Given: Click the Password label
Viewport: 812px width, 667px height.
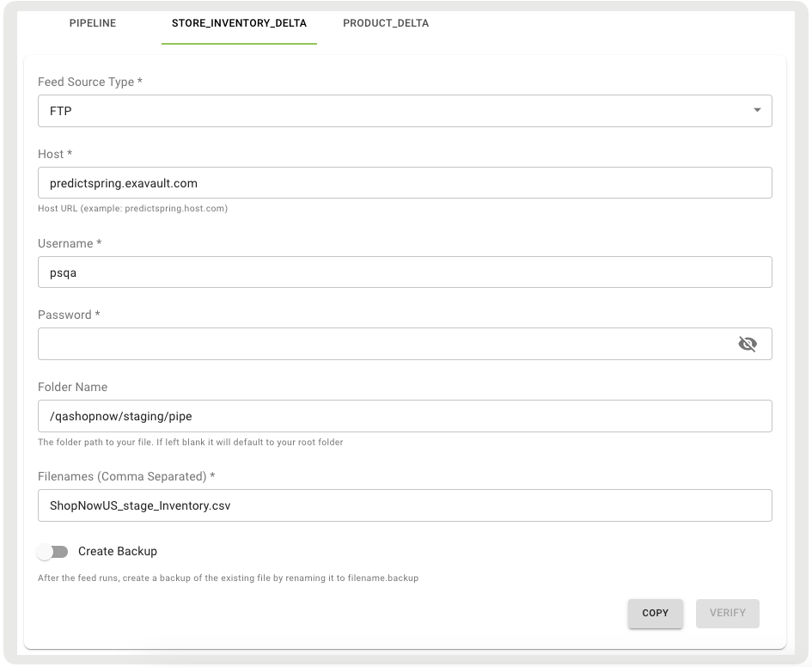Looking at the screenshot, I should click(x=69, y=315).
